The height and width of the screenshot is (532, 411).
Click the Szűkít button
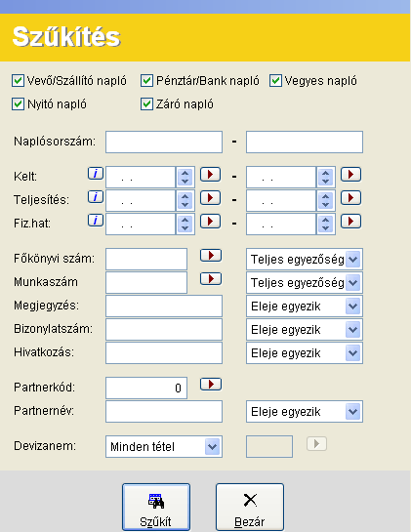pos(156,507)
